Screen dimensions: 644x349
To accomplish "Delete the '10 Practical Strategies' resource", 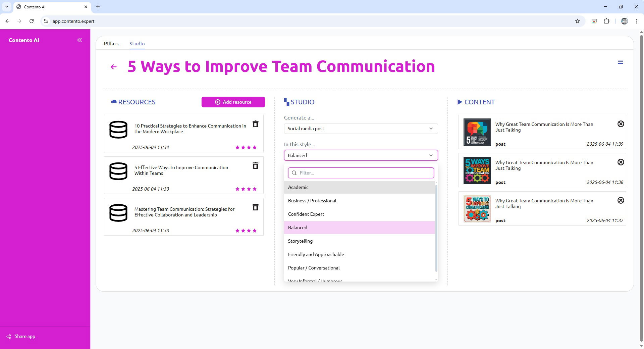I will (255, 124).
